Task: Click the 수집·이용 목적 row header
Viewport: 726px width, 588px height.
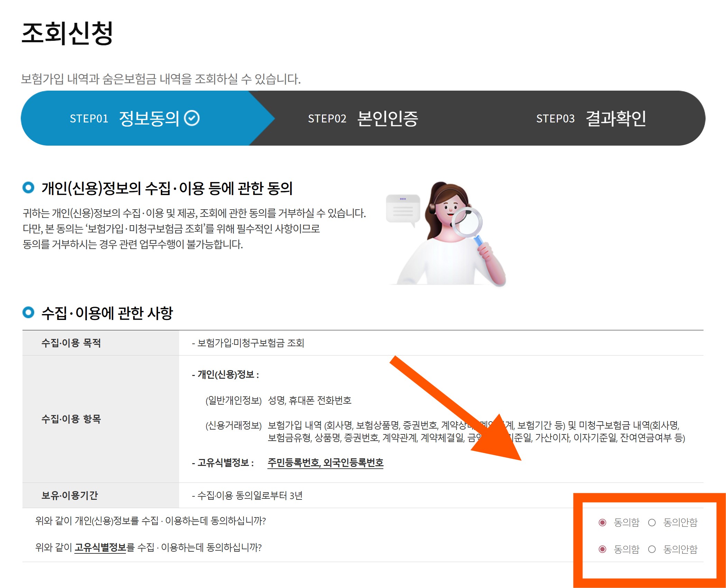Action: click(x=71, y=343)
